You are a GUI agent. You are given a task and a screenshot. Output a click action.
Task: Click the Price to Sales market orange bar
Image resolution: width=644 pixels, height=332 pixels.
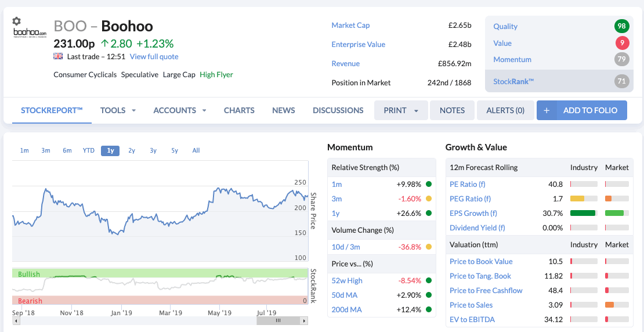[x=610, y=305]
